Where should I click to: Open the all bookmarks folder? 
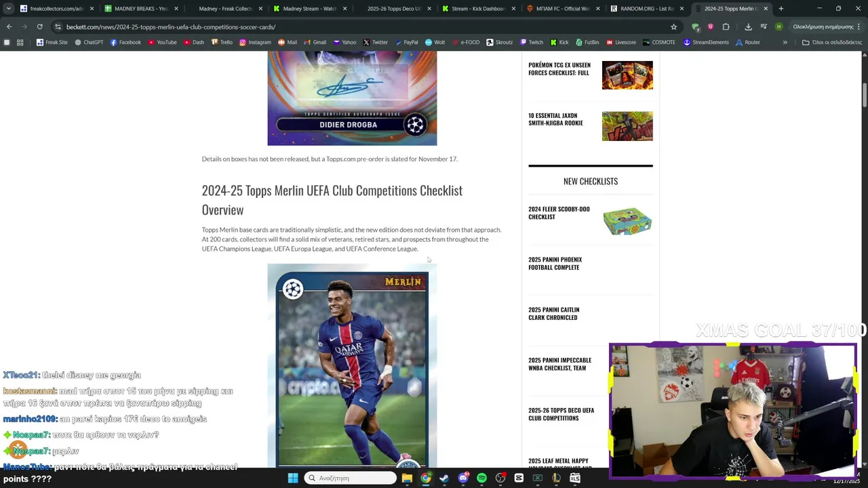click(831, 42)
